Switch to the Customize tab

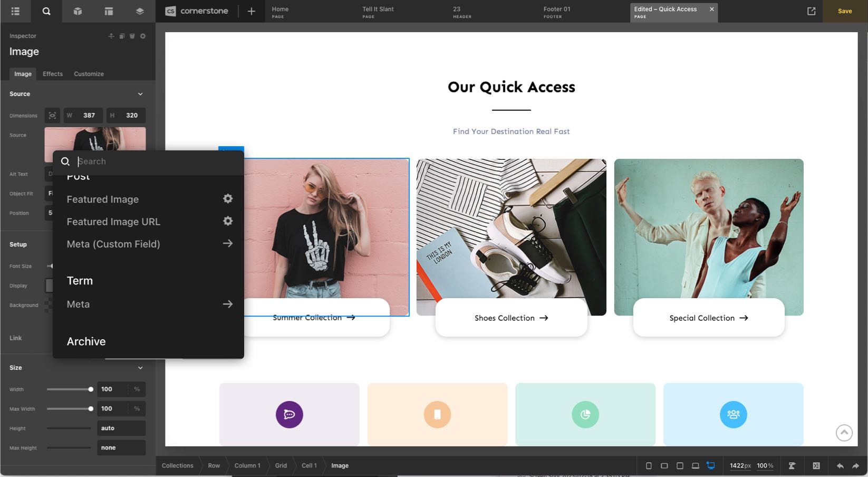(x=89, y=74)
